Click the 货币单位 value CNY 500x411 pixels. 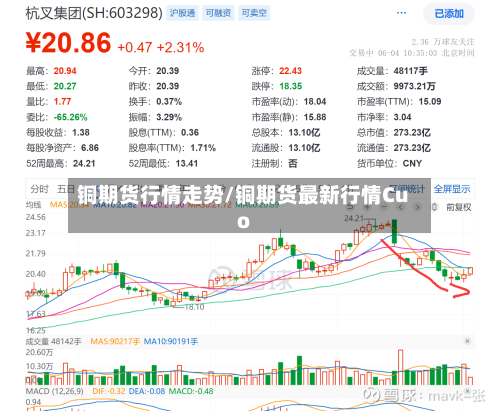tap(412, 164)
